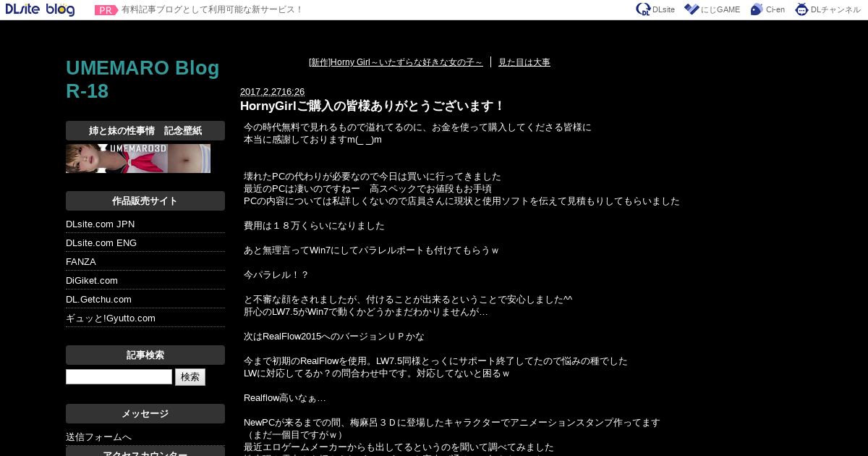Click the アクセスカウンター sidebar heading
The image size is (868, 456).
(145, 452)
